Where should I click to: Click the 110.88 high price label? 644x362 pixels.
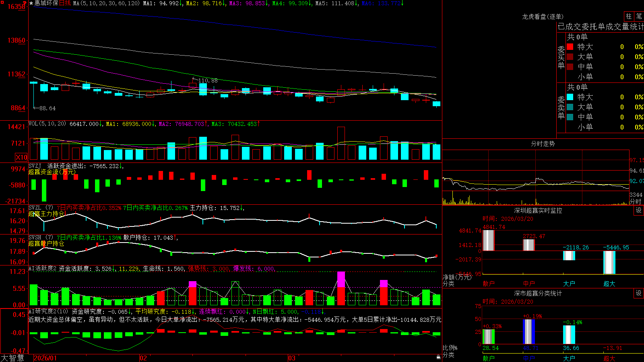click(x=208, y=80)
